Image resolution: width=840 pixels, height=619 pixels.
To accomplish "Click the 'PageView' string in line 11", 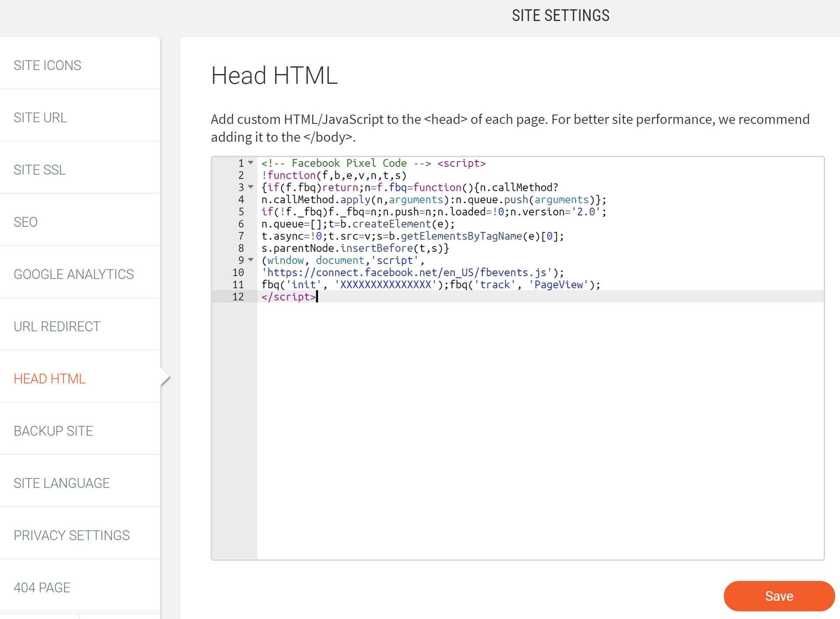I will coord(559,285).
